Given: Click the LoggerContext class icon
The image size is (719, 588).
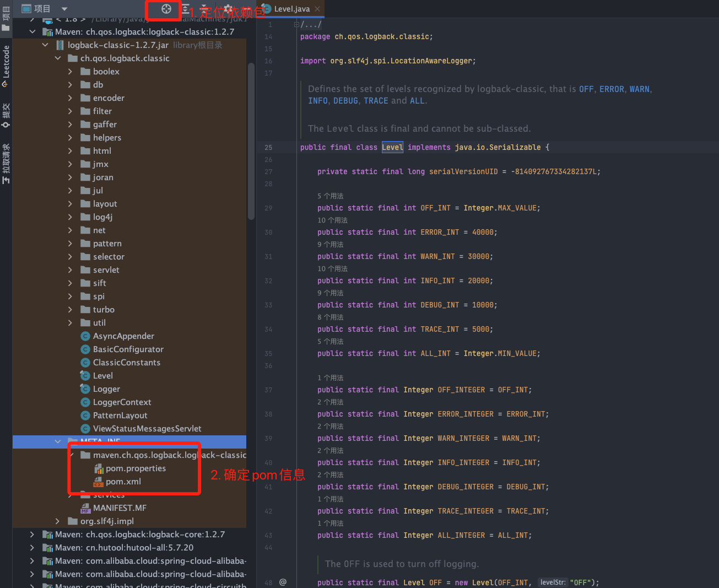Looking at the screenshot, I should point(85,402).
